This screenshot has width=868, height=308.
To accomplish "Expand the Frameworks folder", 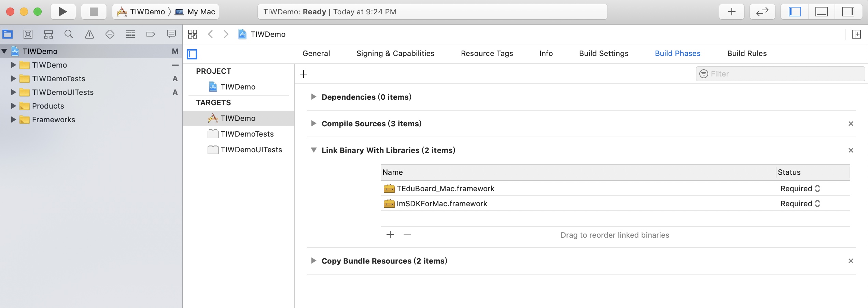I will click(x=13, y=120).
